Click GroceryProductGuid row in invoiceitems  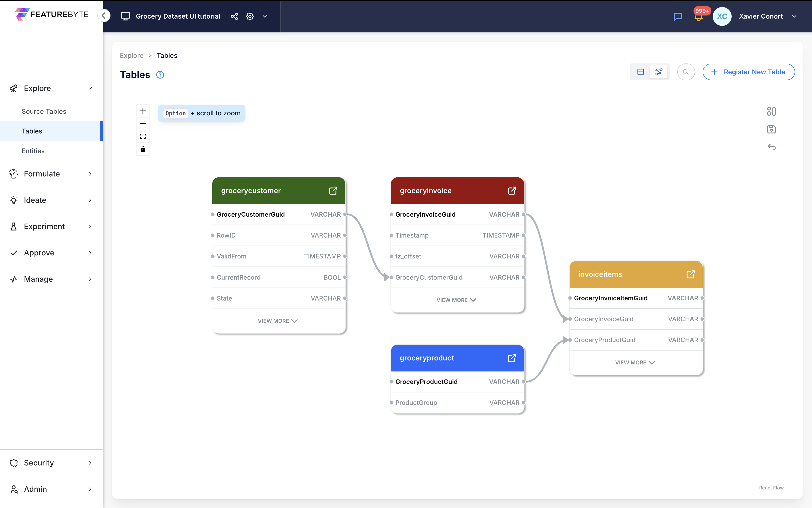pyautogui.click(x=636, y=340)
